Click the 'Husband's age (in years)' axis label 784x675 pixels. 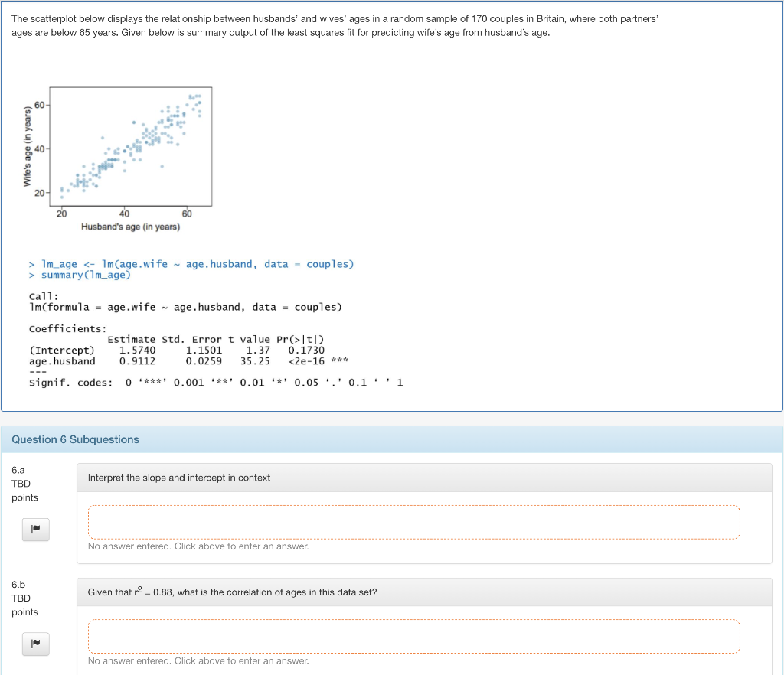point(130,227)
